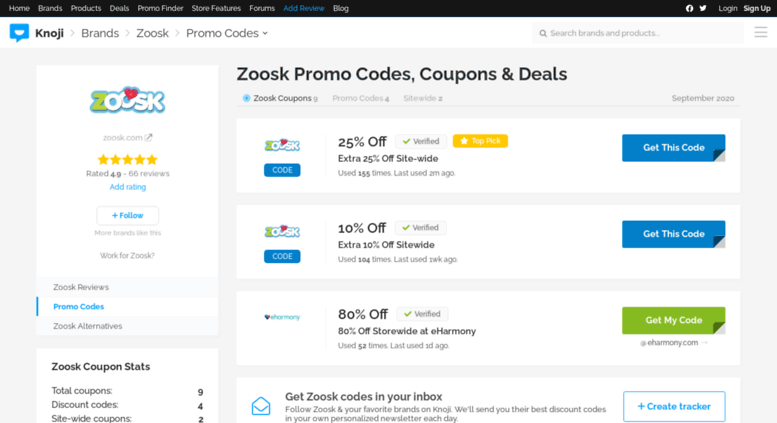Screen dimensions: 777x423
Task: Select the Zoosk Coupons radio filter
Action: pos(246,98)
